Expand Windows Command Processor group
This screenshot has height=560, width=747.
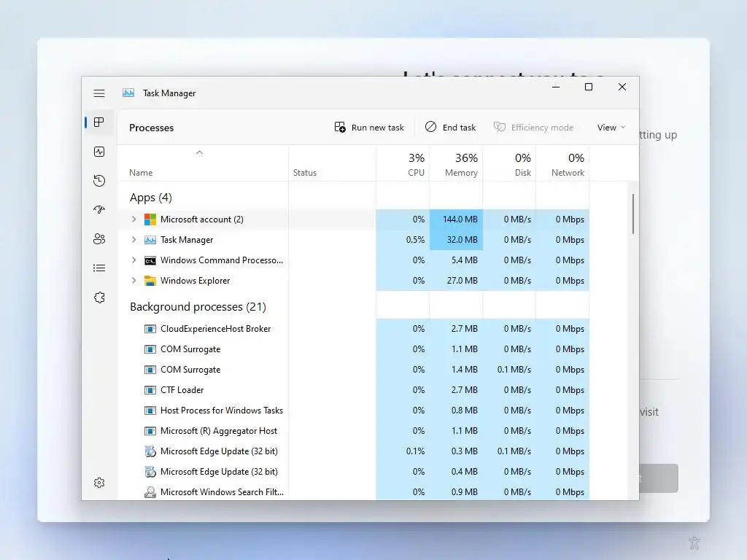tap(134, 260)
